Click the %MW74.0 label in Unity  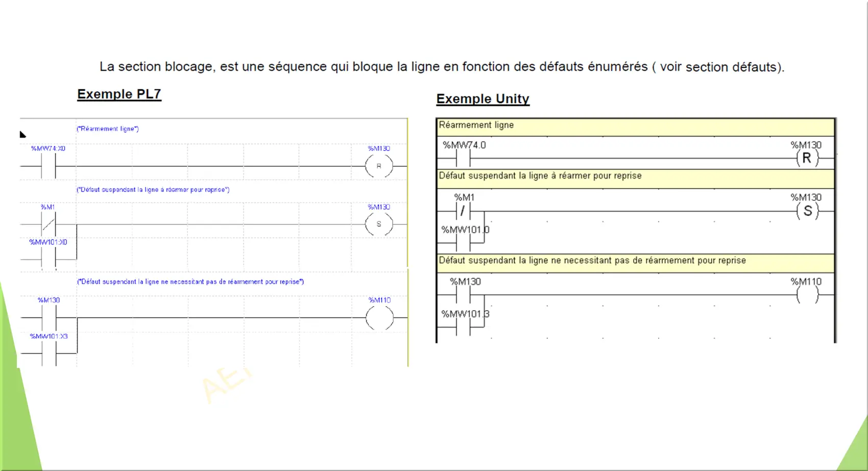tap(464, 145)
